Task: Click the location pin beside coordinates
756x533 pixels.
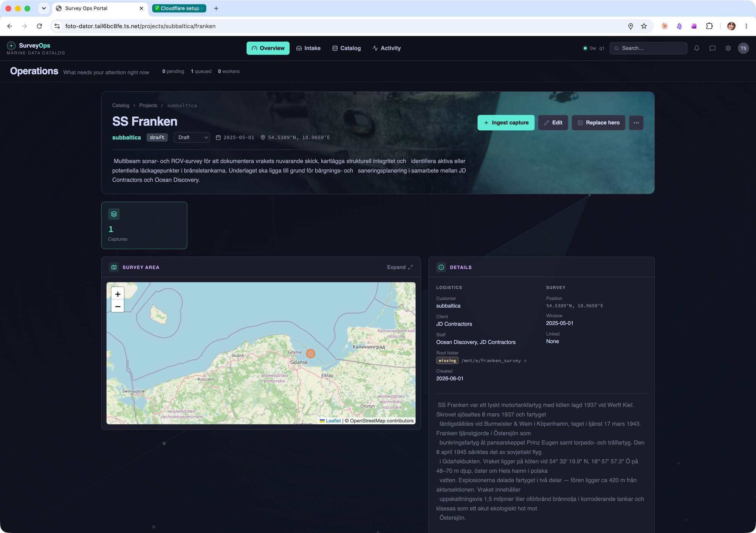Action: point(263,137)
